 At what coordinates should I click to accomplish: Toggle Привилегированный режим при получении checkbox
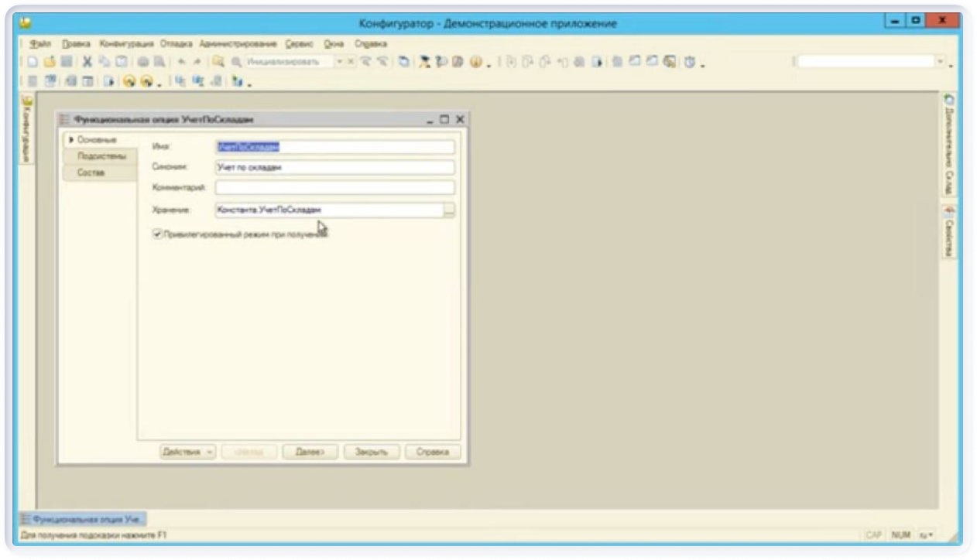click(x=158, y=234)
